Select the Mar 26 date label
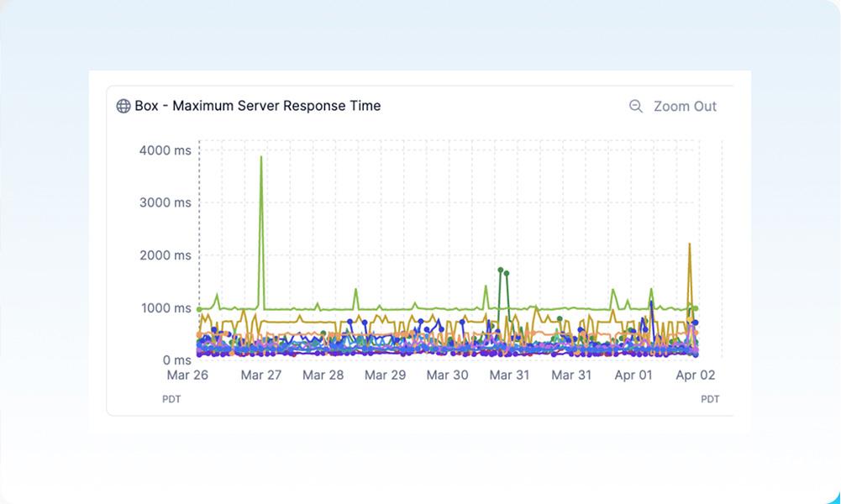Image resolution: width=841 pixels, height=504 pixels. (187, 375)
